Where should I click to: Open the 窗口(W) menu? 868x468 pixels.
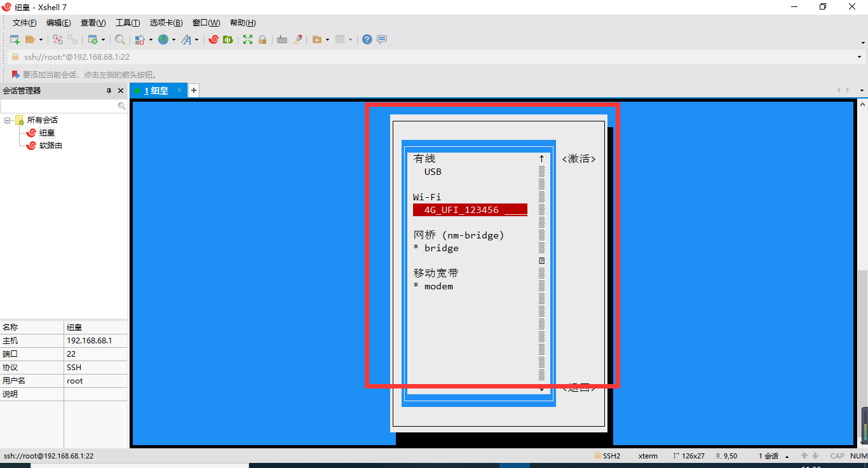206,23
